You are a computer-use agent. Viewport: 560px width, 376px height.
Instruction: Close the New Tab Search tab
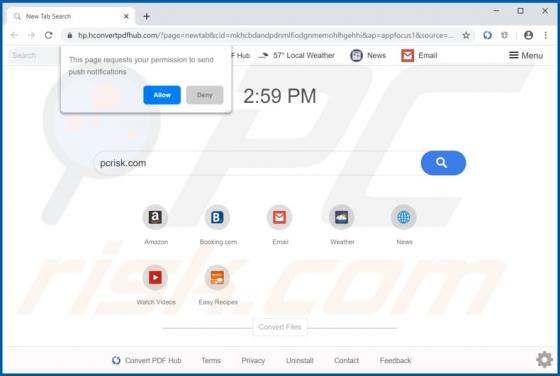[126, 16]
